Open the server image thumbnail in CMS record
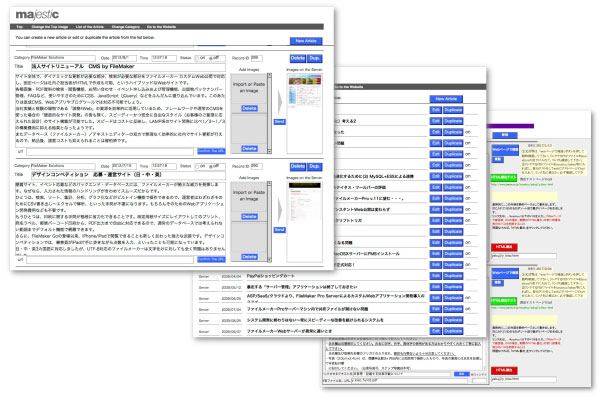 coord(305,91)
